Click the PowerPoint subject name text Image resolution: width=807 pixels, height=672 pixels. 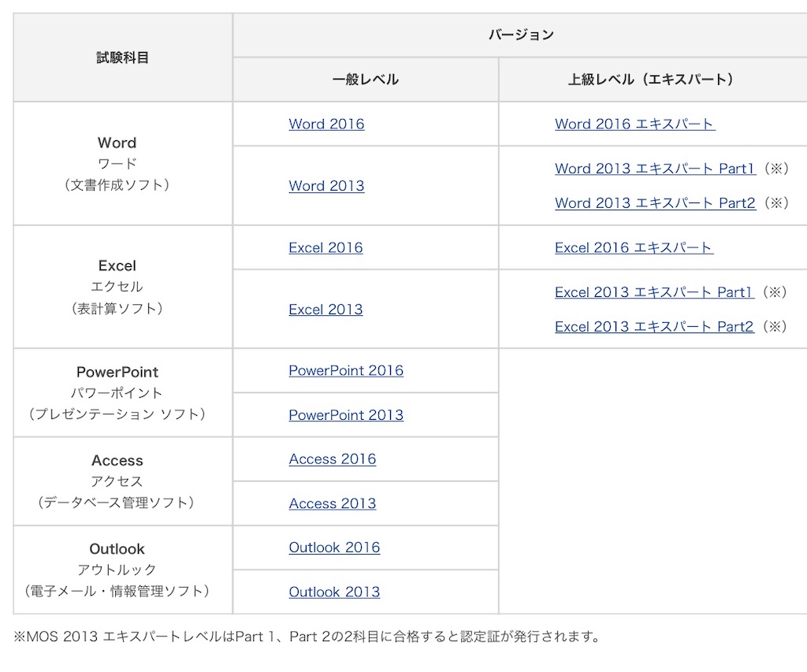tap(117, 372)
